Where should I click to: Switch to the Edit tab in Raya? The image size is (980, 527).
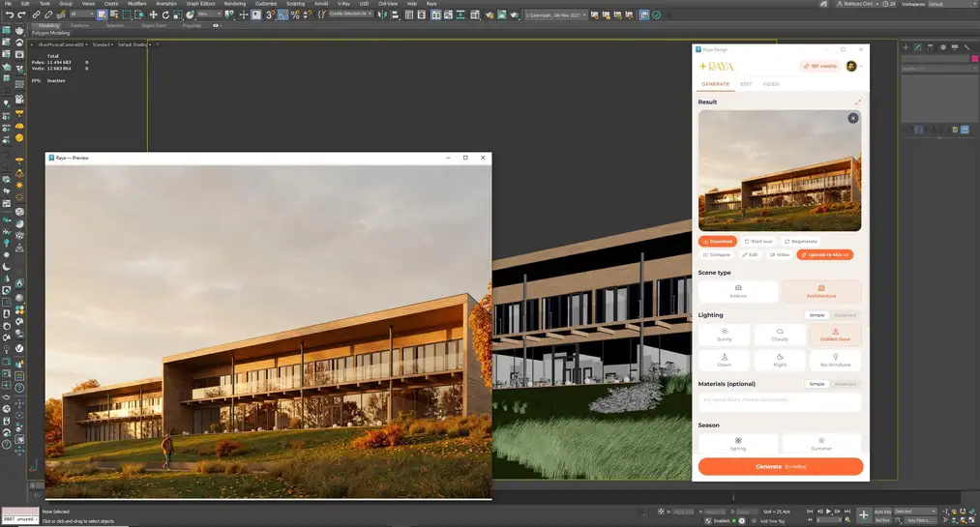click(746, 84)
